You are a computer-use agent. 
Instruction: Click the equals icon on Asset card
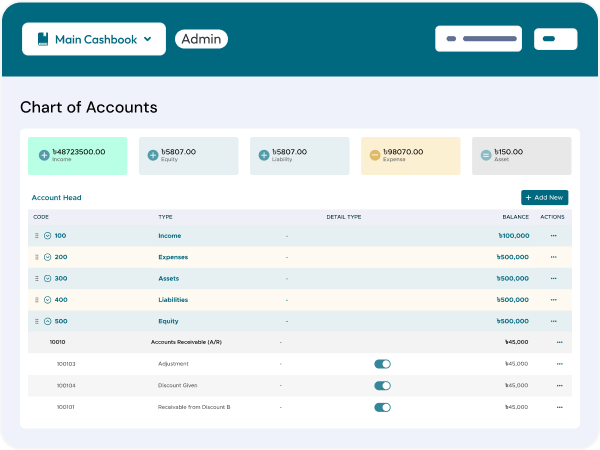pos(486,155)
